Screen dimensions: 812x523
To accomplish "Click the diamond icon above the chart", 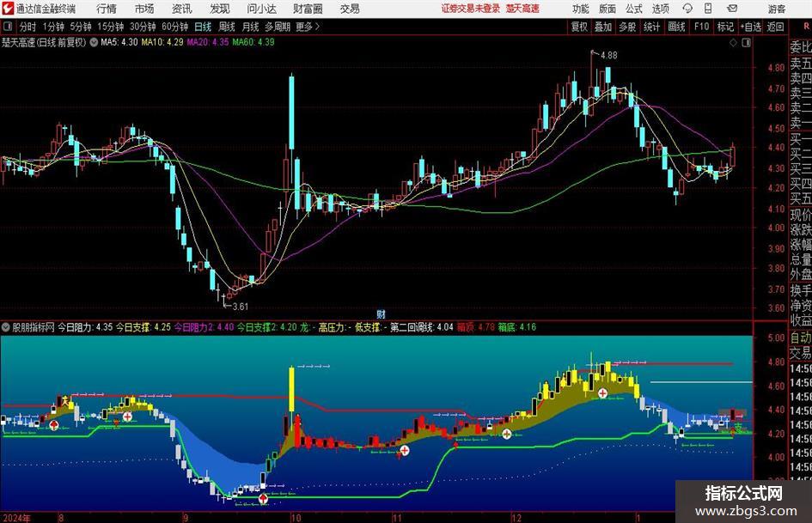I will pos(733,43).
